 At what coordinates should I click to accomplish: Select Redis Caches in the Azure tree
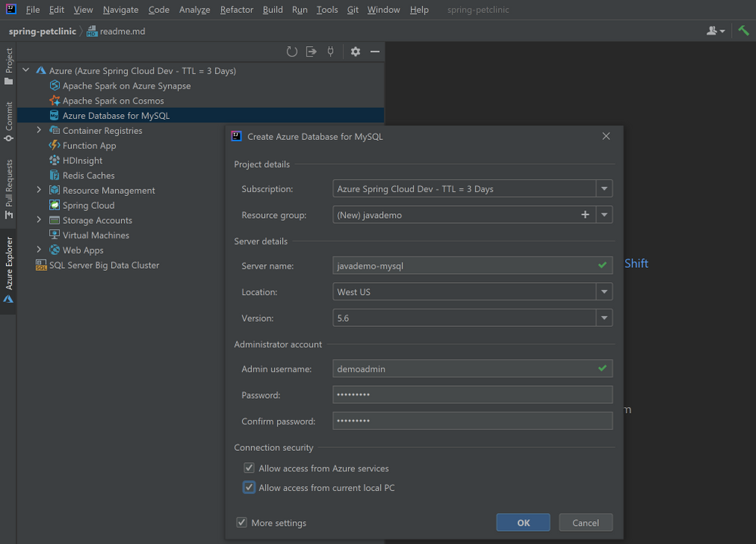[89, 176]
